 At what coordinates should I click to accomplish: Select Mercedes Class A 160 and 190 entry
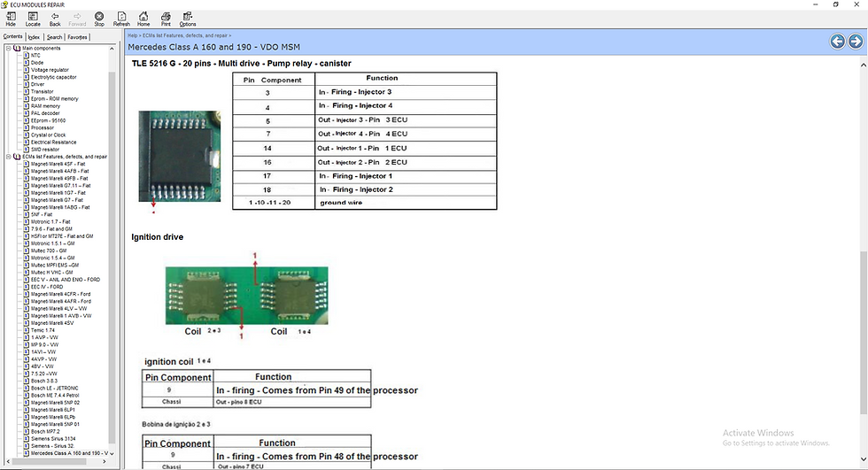point(70,453)
